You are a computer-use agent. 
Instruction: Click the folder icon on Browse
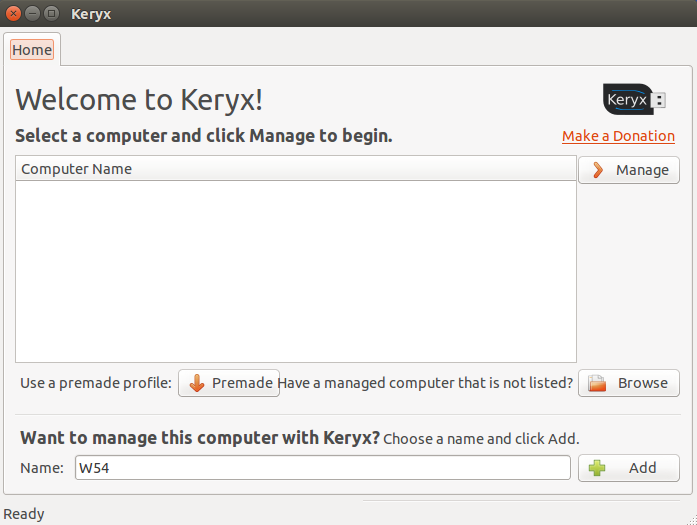coord(597,383)
